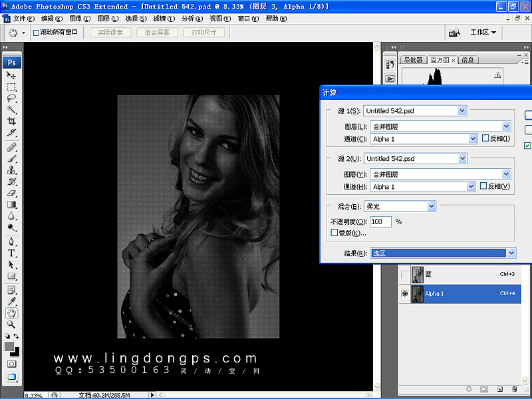Select the Move tool
The width and height of the screenshot is (532, 399).
pos(11,75)
